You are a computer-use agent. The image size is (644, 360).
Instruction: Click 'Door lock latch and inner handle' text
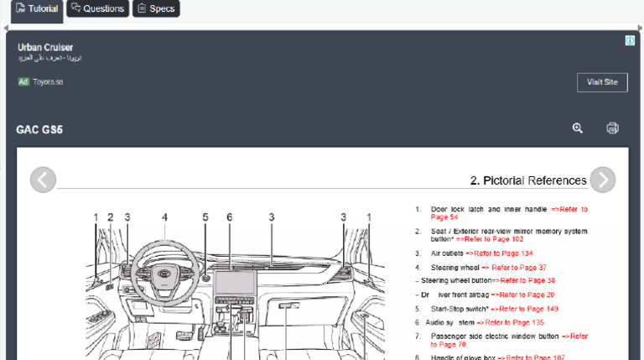coord(489,209)
